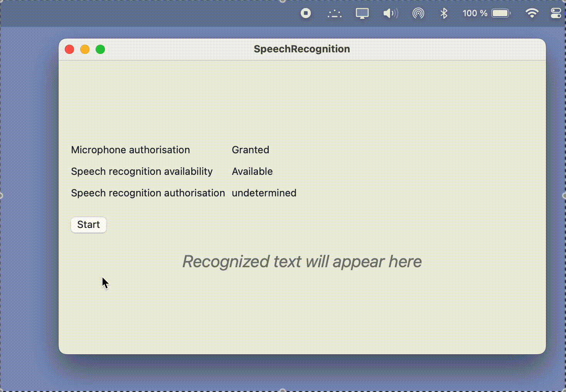Close the SpeechRecognition window
The width and height of the screenshot is (566, 392).
click(69, 49)
